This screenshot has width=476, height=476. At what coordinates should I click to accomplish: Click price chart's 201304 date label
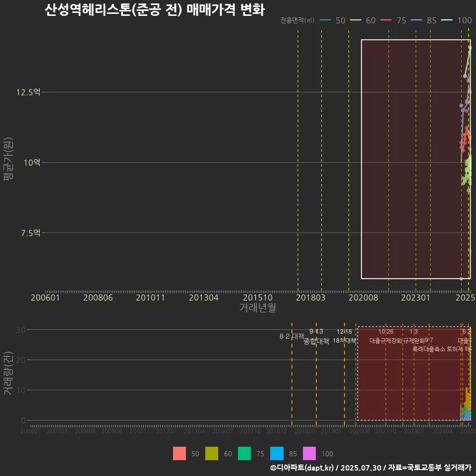coord(204,297)
